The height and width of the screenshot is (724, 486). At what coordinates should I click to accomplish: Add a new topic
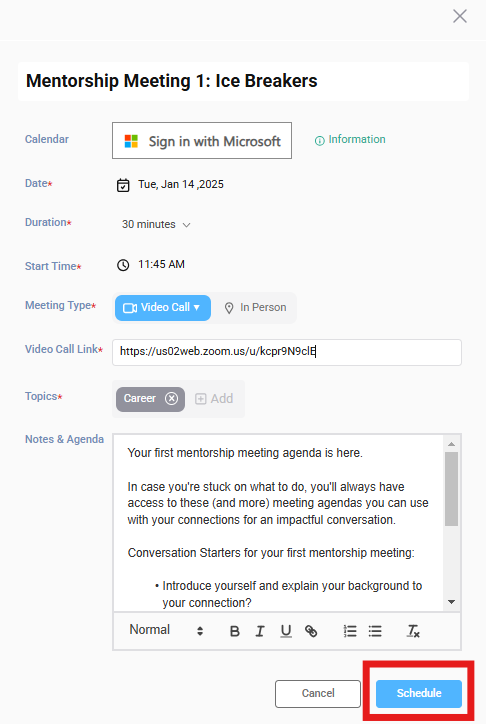click(x=214, y=398)
